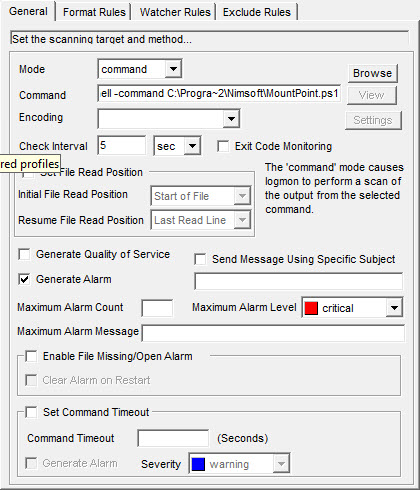Check Enable File Missing/Open Alarm
Viewport: 420px width, 490px height.
tap(31, 356)
